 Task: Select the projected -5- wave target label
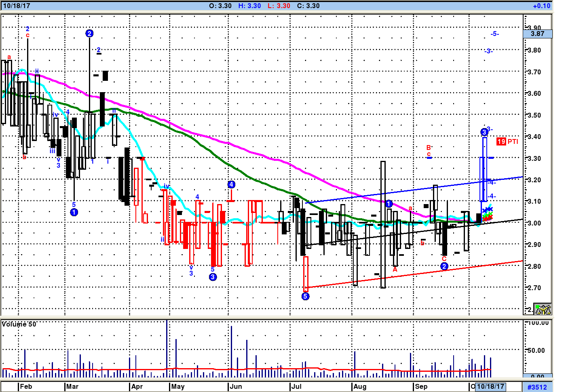click(494, 34)
